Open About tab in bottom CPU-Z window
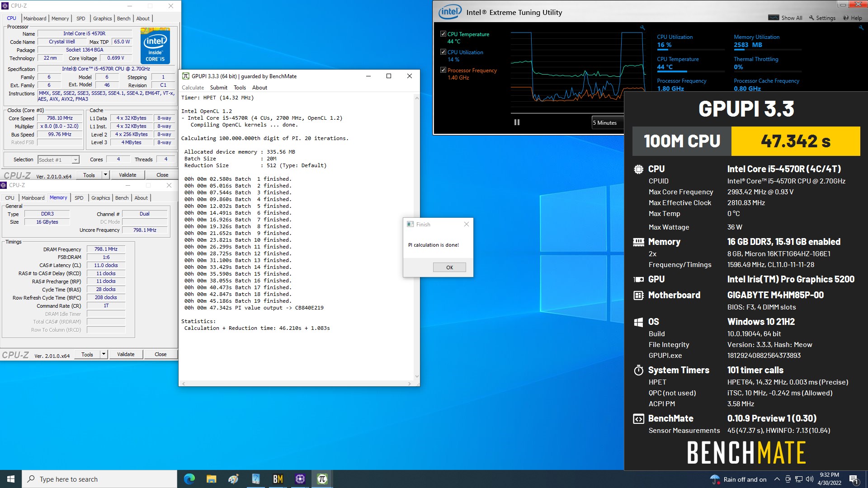 click(x=141, y=198)
